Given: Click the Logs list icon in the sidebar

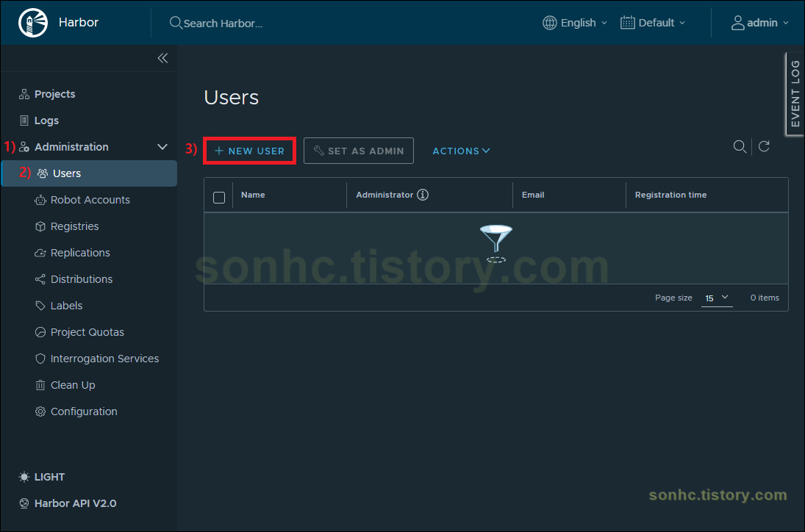Looking at the screenshot, I should 24,121.
